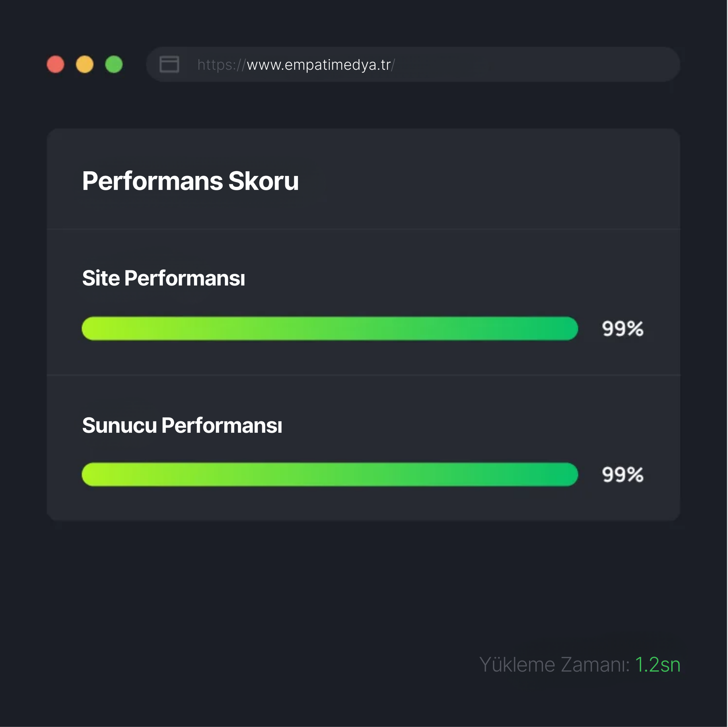The width and height of the screenshot is (728, 727).
Task: Click the 99% value beside Sunucu Performansı
Action: pos(622,475)
